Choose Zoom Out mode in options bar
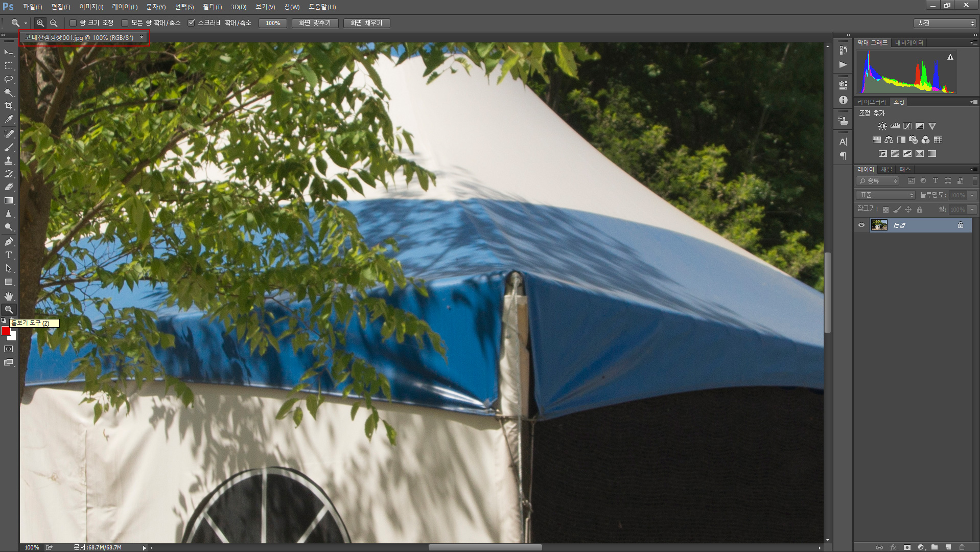 [x=54, y=23]
